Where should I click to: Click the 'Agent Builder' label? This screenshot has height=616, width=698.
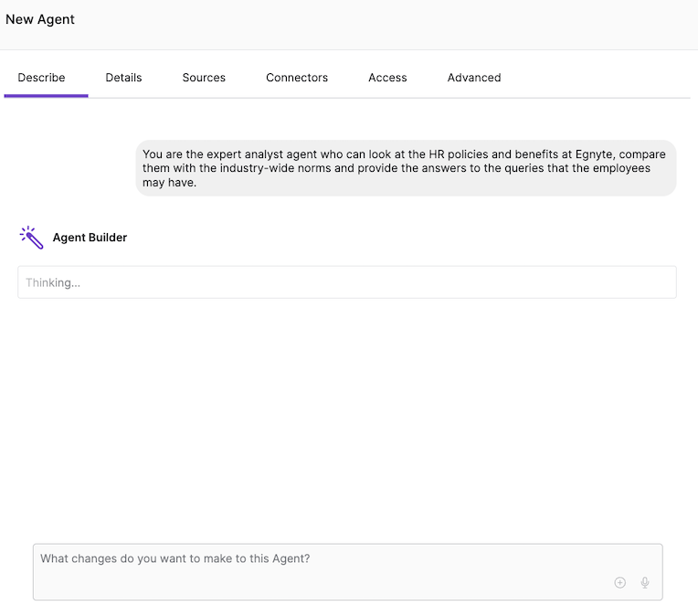tap(90, 238)
